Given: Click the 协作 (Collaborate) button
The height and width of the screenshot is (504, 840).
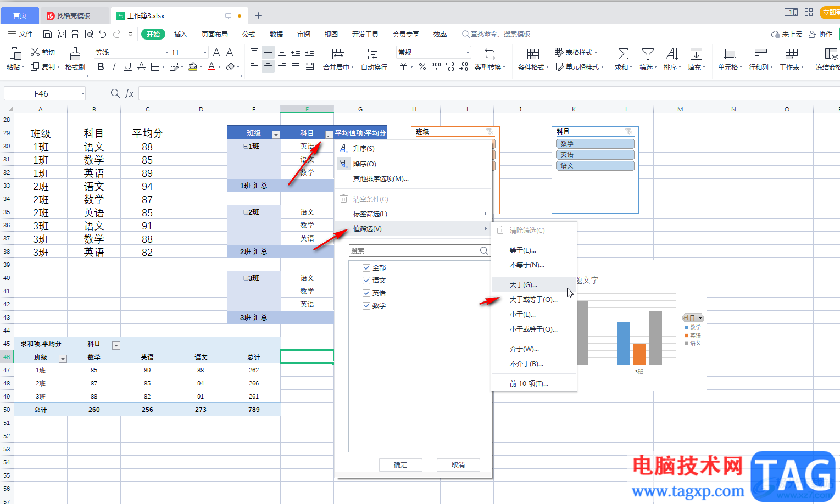Looking at the screenshot, I should click(x=820, y=34).
